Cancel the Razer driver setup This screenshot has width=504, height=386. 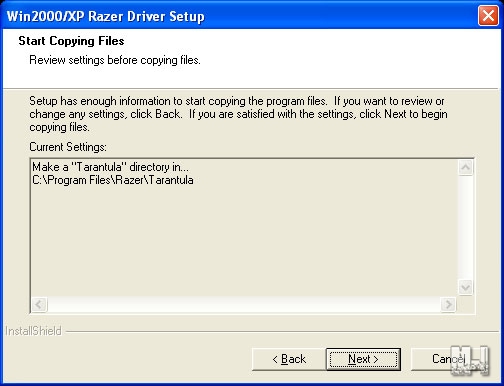(x=448, y=359)
